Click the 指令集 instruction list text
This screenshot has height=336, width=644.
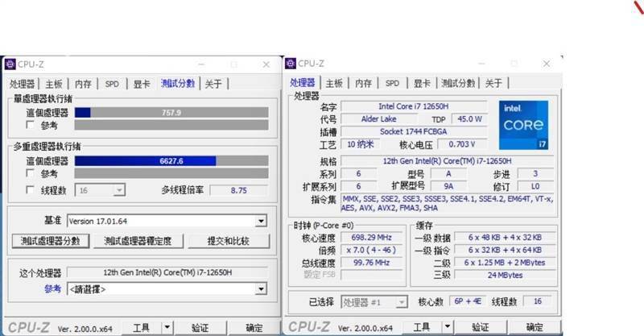click(448, 204)
